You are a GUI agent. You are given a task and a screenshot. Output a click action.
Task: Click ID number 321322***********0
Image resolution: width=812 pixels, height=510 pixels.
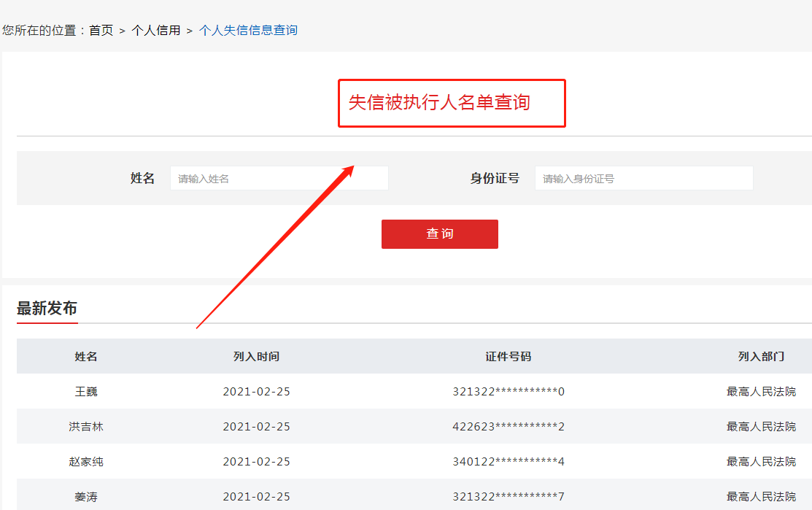508,391
